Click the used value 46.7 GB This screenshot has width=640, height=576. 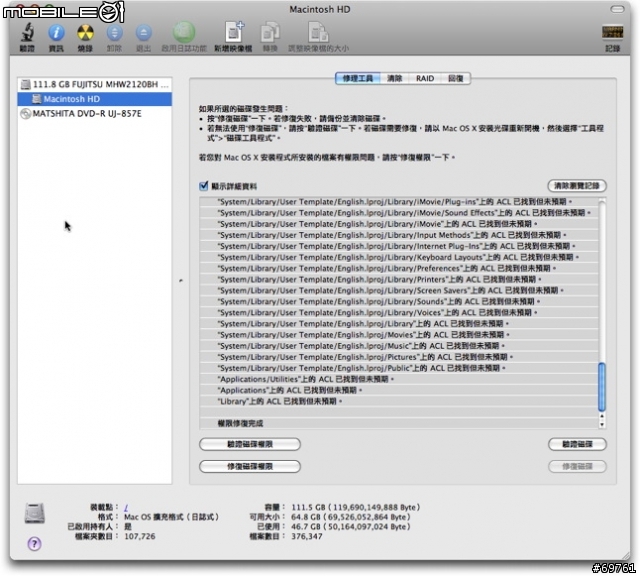[351, 527]
